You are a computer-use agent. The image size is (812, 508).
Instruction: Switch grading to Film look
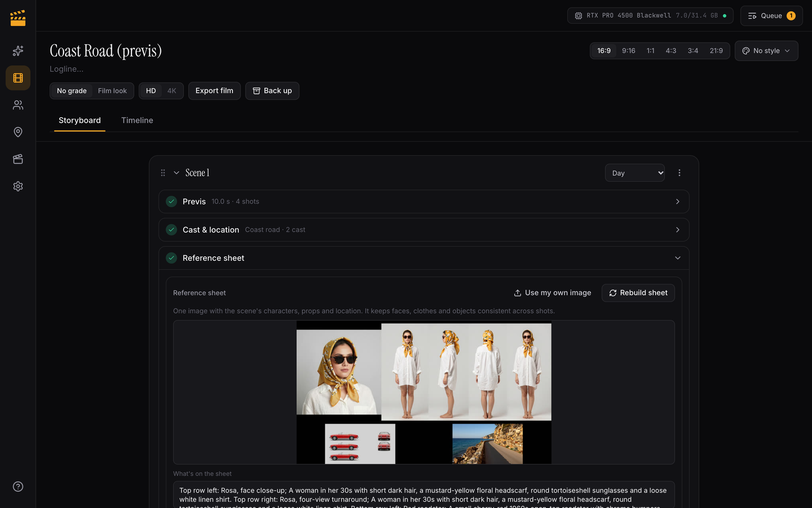[x=112, y=91]
